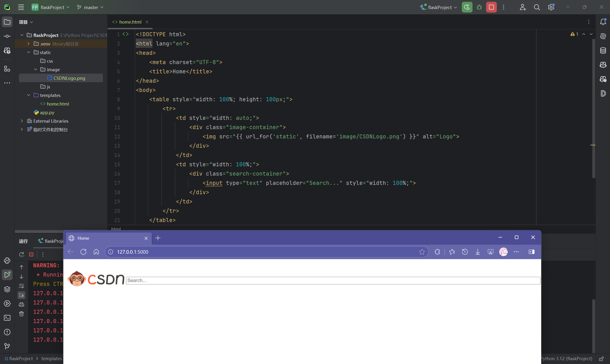Open the Database tool window
The image size is (610, 364).
(x=603, y=51)
